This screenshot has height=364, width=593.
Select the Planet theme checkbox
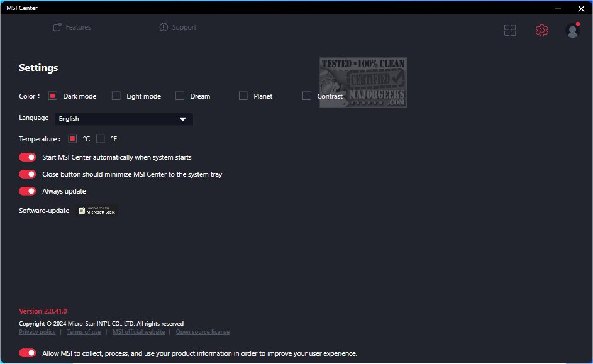coord(243,96)
